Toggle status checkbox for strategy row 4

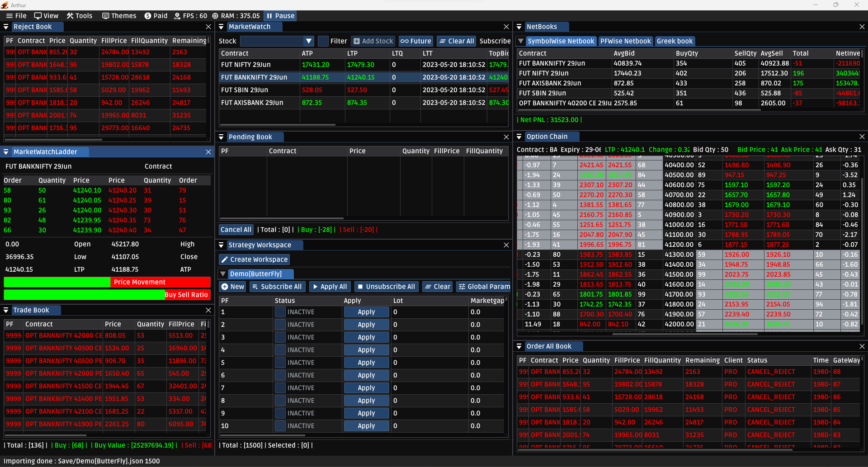pyautogui.click(x=280, y=350)
